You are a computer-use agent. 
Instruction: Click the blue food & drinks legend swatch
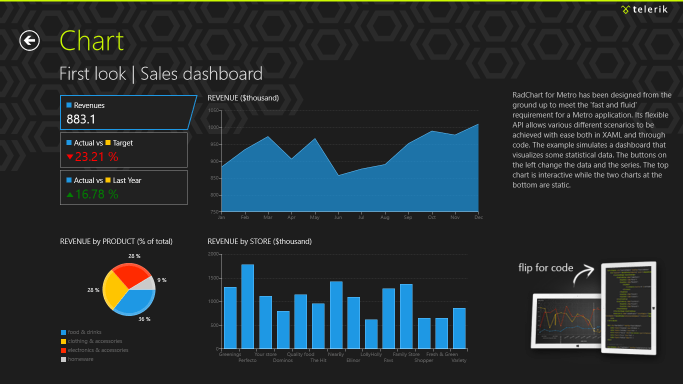(x=64, y=332)
